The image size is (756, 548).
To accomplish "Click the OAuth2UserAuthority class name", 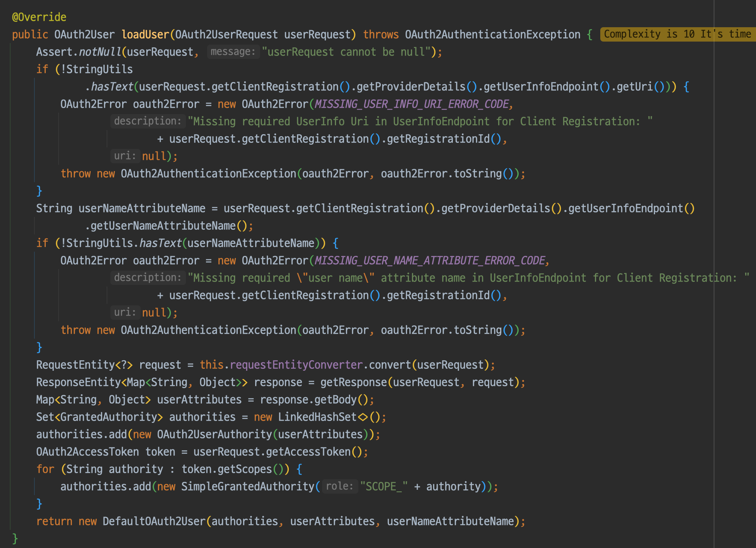I will [x=214, y=434].
